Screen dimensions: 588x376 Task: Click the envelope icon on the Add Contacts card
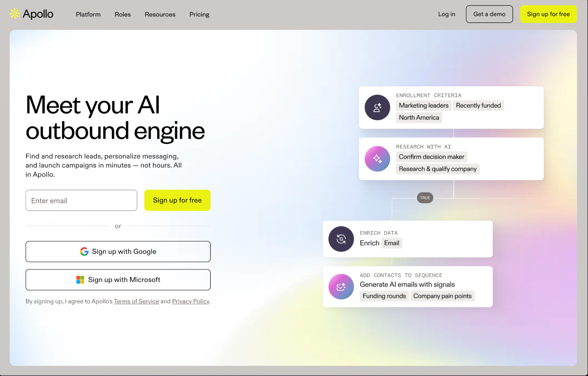click(x=341, y=286)
